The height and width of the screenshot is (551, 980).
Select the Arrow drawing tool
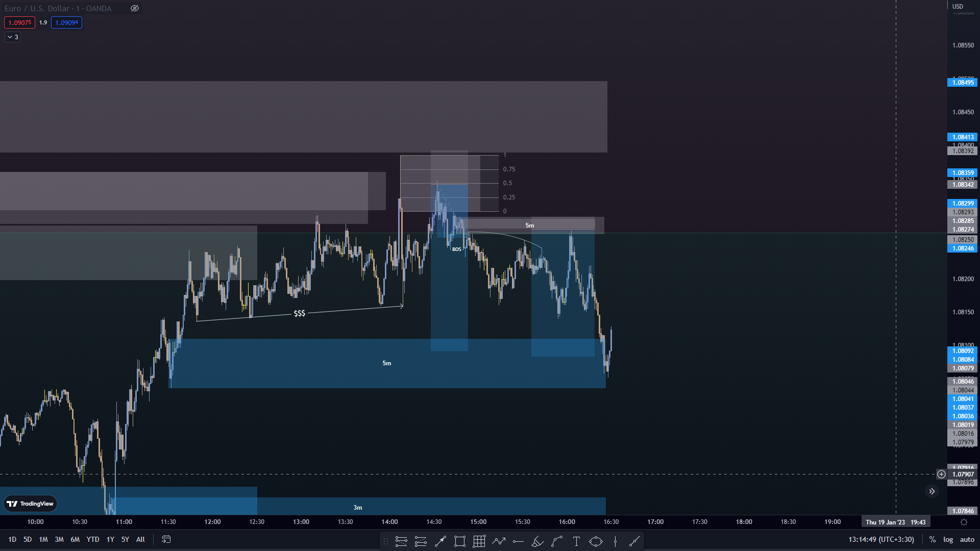[x=440, y=541]
